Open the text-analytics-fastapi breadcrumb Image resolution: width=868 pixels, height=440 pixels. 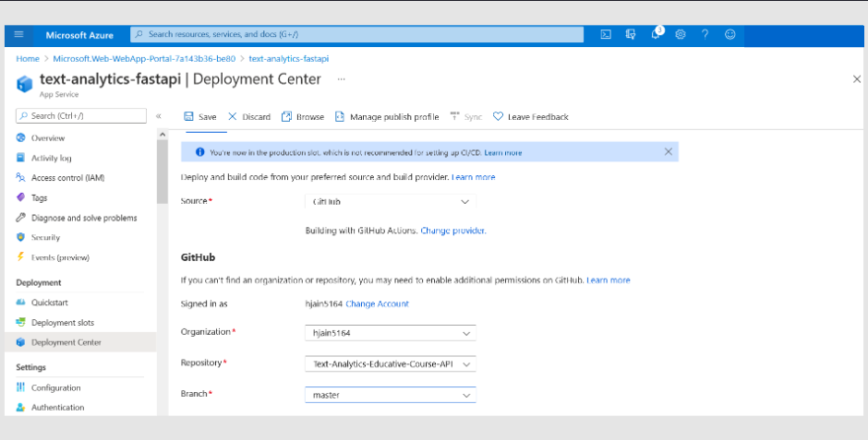click(x=289, y=59)
